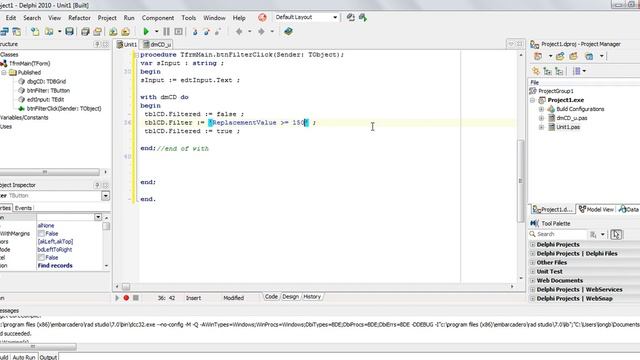Switch to the Events tab

[23, 208]
